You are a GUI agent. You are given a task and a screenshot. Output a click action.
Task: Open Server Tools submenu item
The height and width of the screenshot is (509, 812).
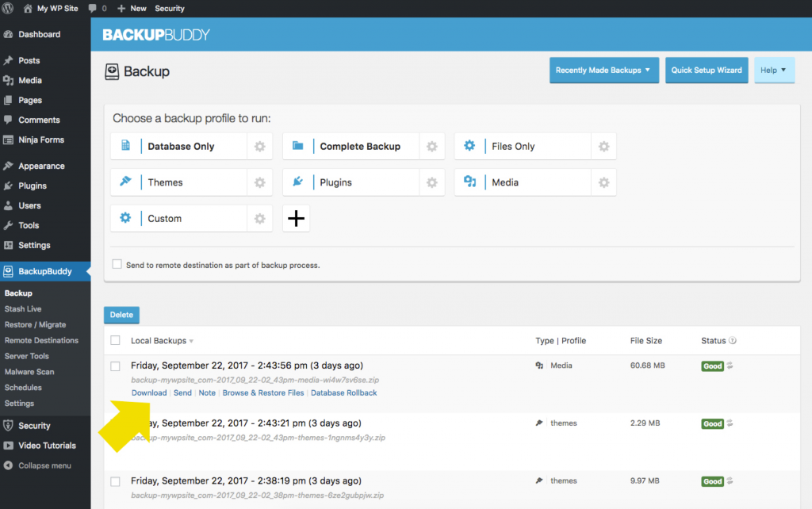coord(26,356)
